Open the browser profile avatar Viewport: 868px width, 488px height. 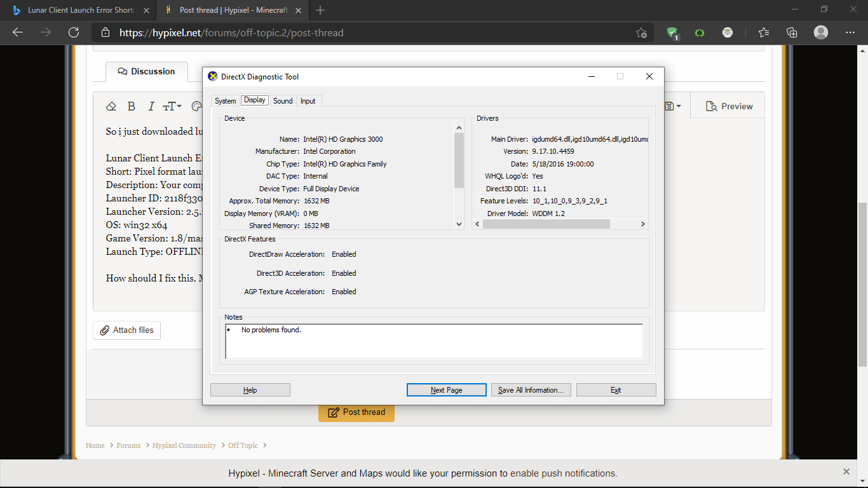pyautogui.click(x=821, y=32)
